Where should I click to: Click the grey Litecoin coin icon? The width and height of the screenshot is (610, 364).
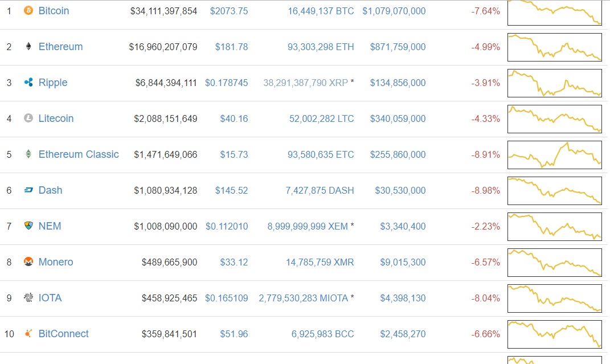point(28,118)
